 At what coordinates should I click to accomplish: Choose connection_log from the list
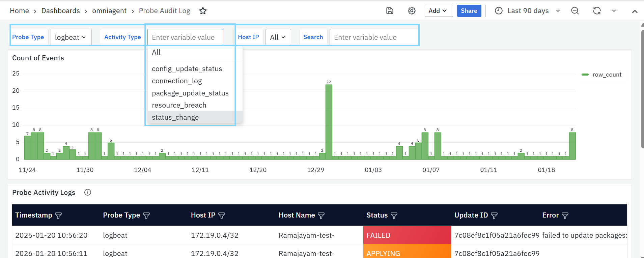point(177,81)
